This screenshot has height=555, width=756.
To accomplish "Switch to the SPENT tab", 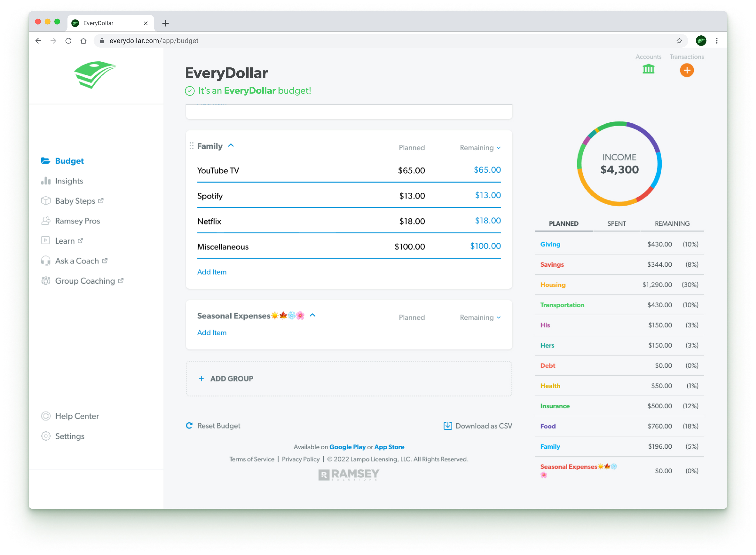I will pyautogui.click(x=616, y=224).
